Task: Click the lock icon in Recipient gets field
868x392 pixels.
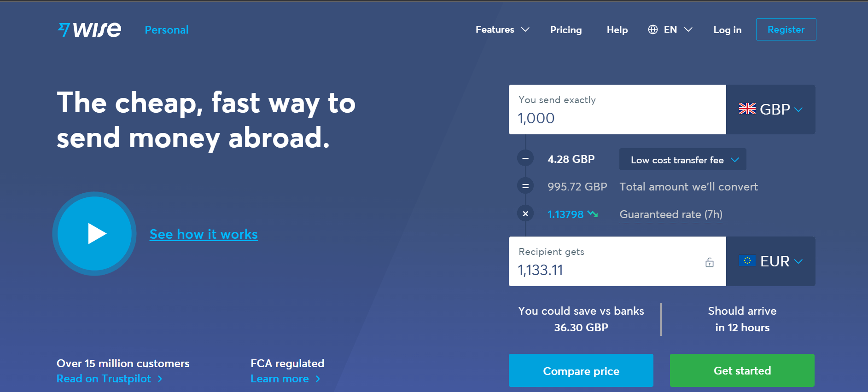Action: (709, 262)
